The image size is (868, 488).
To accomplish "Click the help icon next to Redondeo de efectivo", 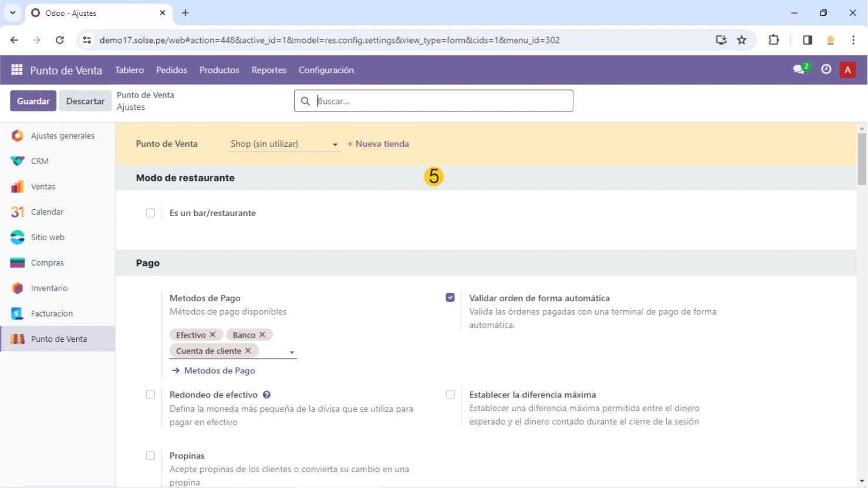I will pyautogui.click(x=266, y=395).
